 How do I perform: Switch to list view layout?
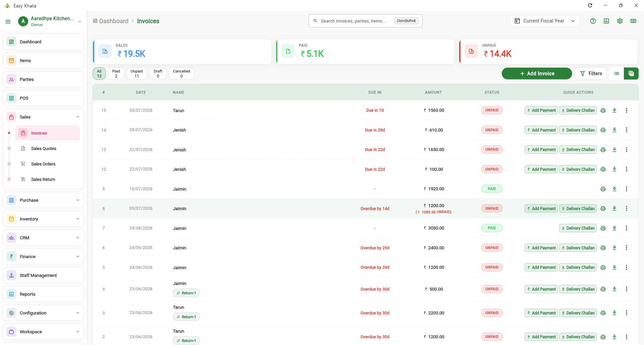616,73
